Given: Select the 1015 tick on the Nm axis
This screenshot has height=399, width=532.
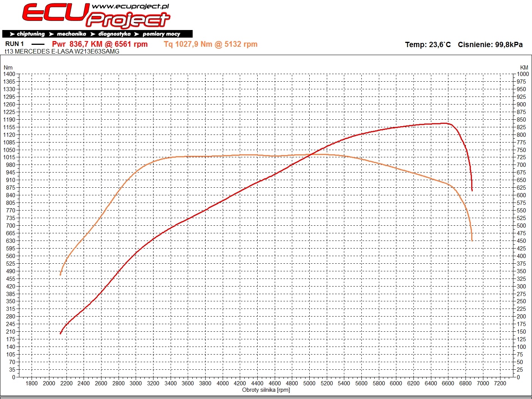Looking at the screenshot, I should pos(9,157).
